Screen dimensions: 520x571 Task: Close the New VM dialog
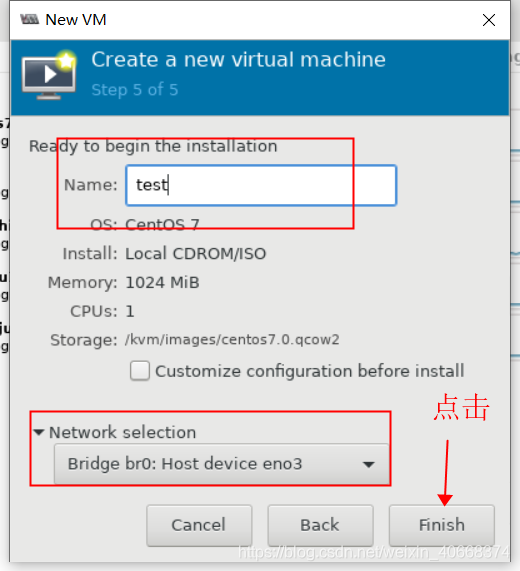tap(489, 20)
